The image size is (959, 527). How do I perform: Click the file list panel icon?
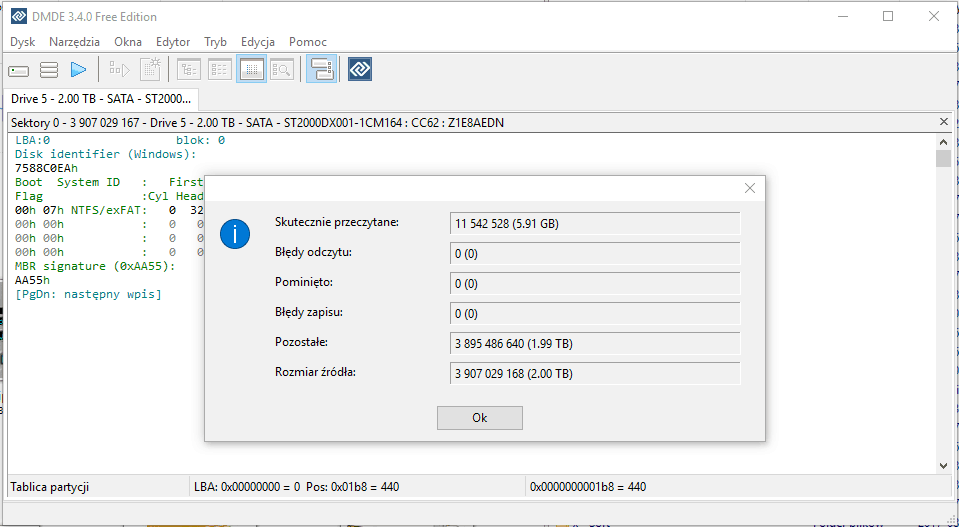pos(219,70)
